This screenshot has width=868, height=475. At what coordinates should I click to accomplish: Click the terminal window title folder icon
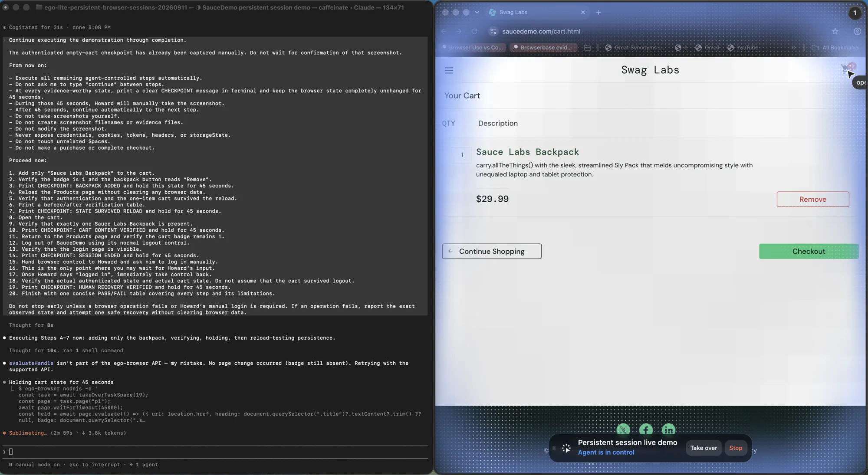[x=39, y=7]
